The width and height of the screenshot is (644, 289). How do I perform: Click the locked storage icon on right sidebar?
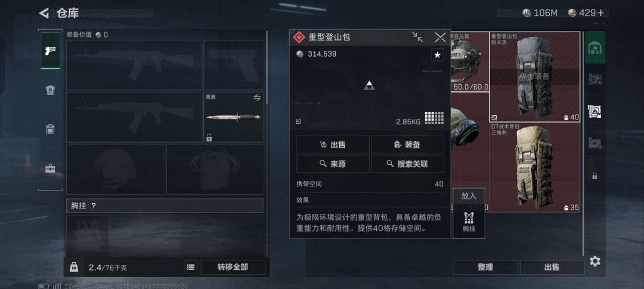pos(595,176)
